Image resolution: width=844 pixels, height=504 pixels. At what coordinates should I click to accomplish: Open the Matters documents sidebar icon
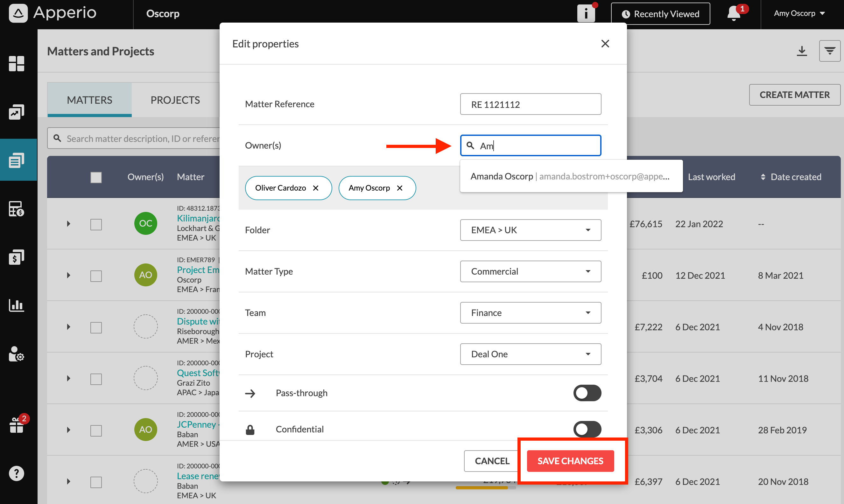16,160
